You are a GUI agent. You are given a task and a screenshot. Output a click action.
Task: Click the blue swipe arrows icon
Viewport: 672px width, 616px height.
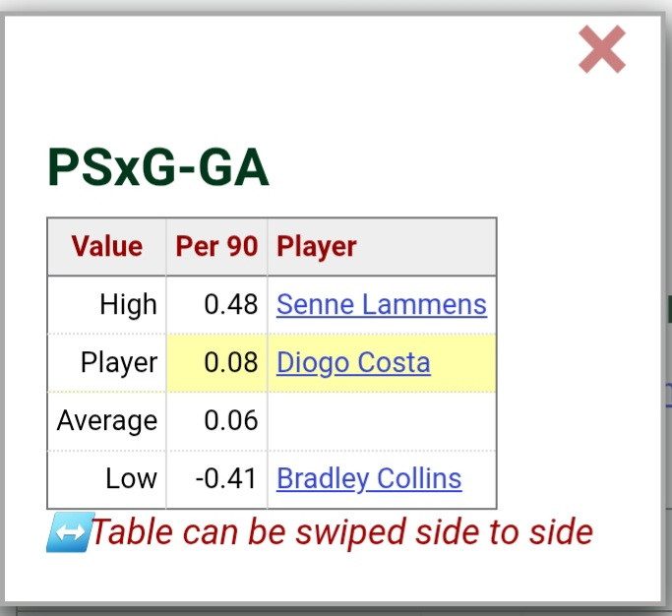click(x=70, y=532)
